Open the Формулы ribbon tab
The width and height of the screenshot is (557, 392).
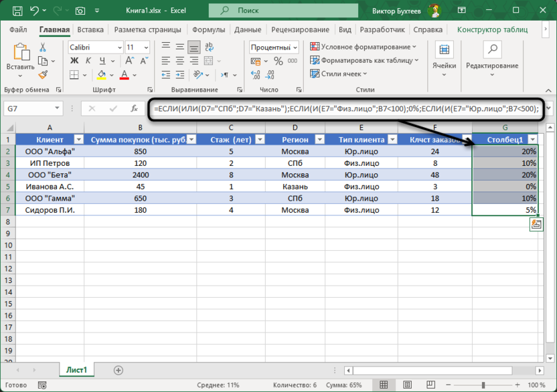click(x=209, y=30)
